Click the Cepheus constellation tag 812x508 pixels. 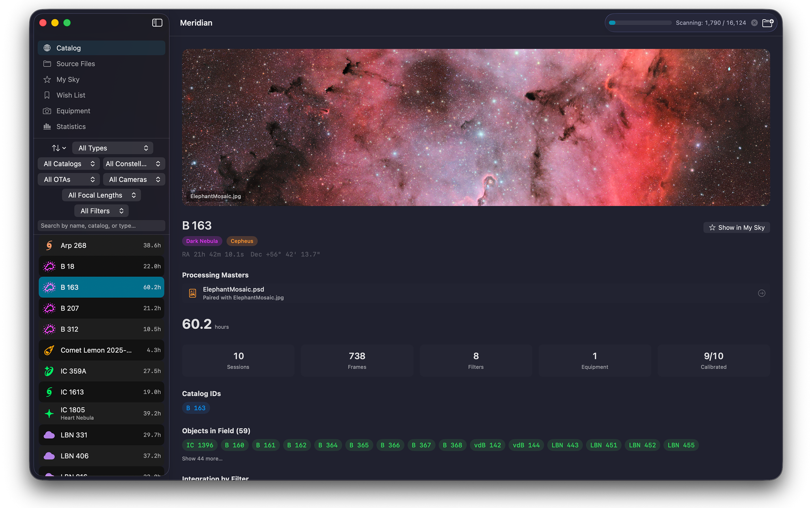tap(242, 241)
